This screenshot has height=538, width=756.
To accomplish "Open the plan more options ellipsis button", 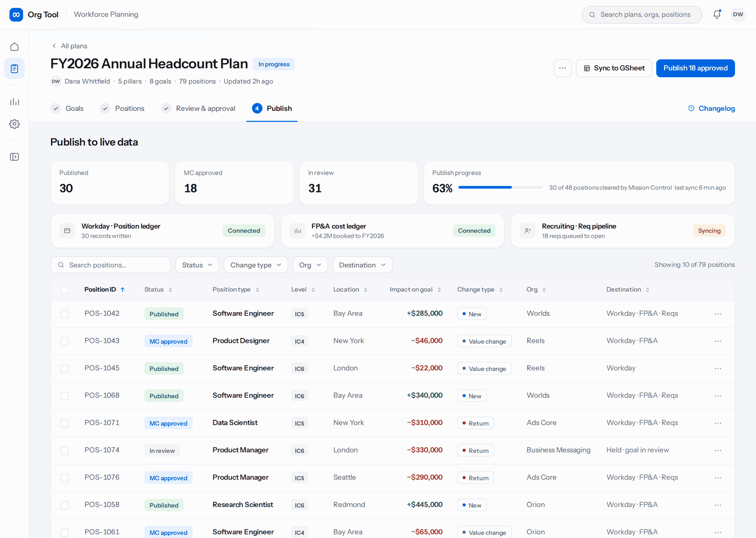I will coord(563,68).
